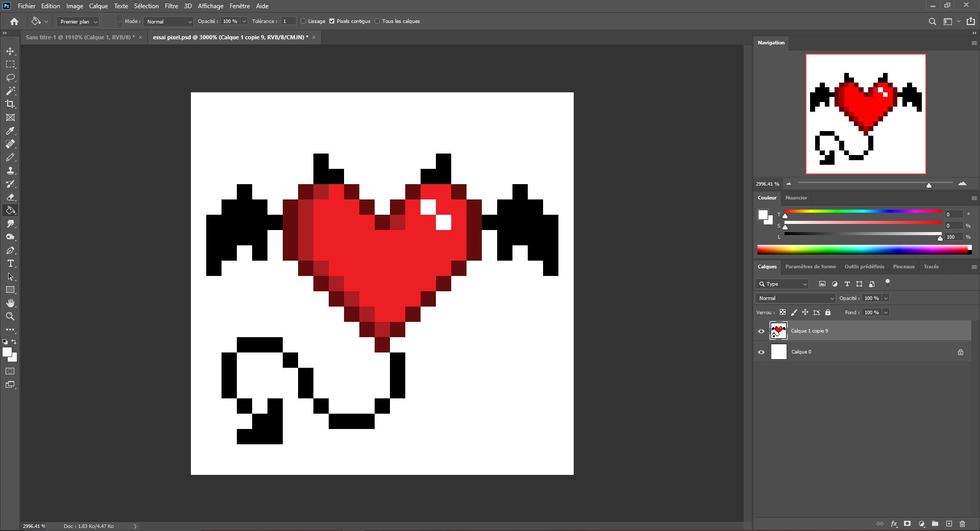Viewport: 980px width, 531px height.
Task: Select the Lasso tool
Action: coord(10,78)
